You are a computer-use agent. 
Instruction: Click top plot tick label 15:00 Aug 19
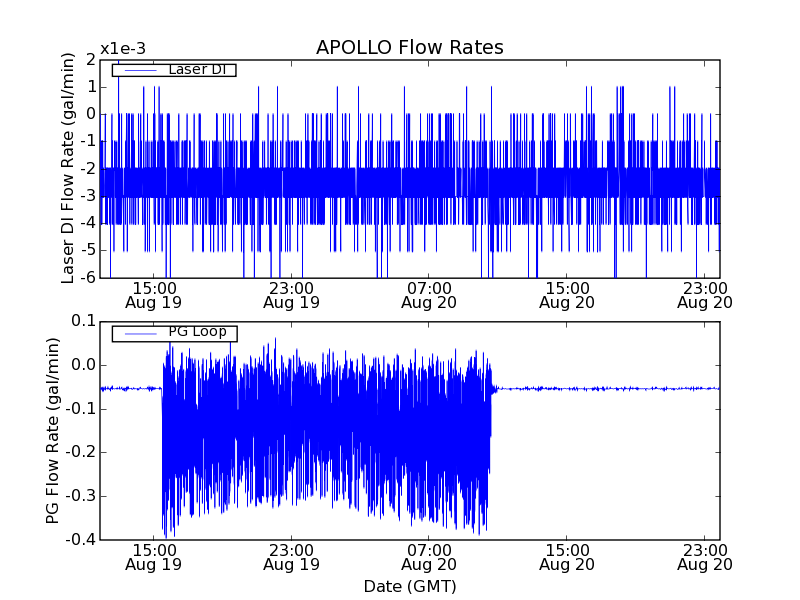154,295
